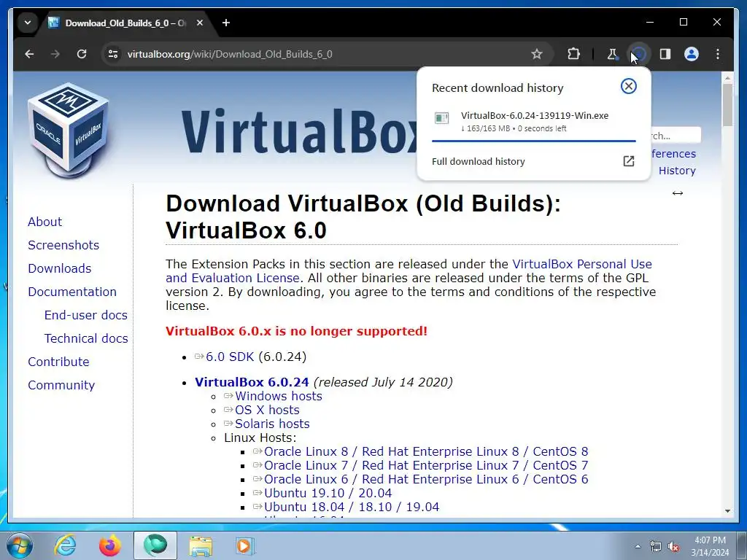Click the VirtualBox cube logo
The width and height of the screenshot is (747, 560).
pos(68,130)
